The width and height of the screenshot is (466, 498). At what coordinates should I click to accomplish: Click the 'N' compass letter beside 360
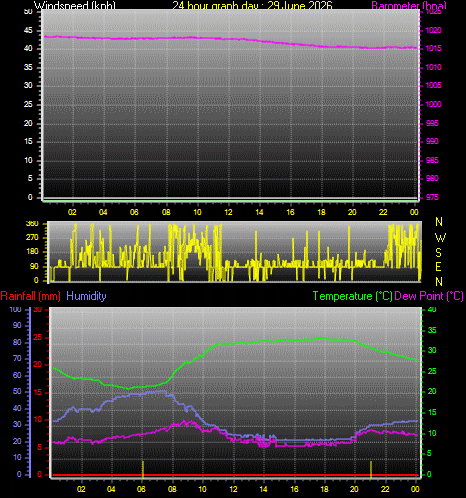pos(439,222)
